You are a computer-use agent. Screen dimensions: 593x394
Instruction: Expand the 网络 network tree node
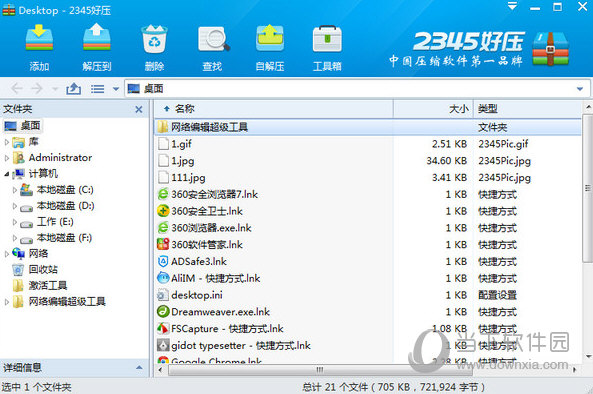[x=6, y=254]
